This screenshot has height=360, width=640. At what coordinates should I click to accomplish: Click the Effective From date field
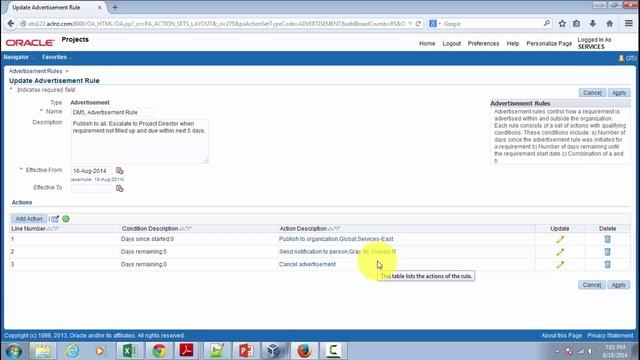[x=91, y=171]
